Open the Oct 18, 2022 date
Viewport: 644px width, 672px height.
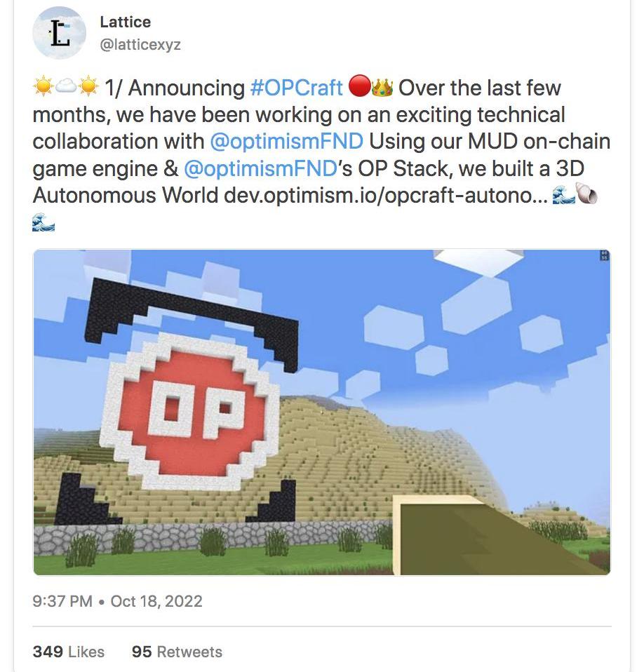click(x=156, y=601)
